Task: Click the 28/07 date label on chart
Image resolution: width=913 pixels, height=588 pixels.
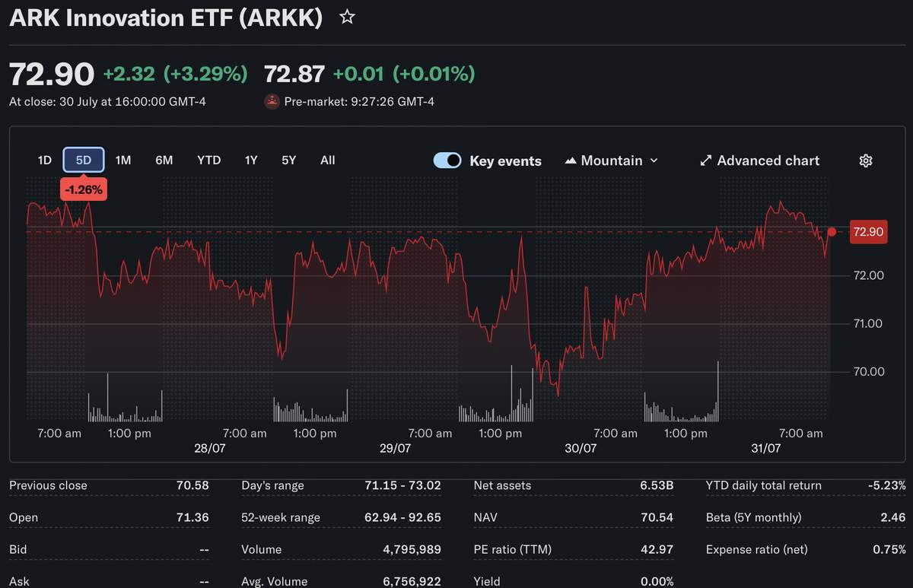Action: click(x=210, y=449)
